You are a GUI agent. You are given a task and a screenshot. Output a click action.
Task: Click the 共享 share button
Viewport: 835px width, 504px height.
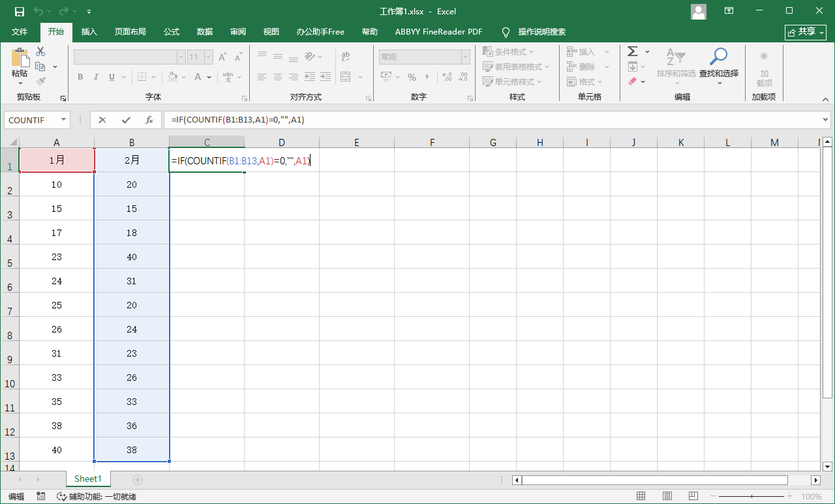pos(806,32)
